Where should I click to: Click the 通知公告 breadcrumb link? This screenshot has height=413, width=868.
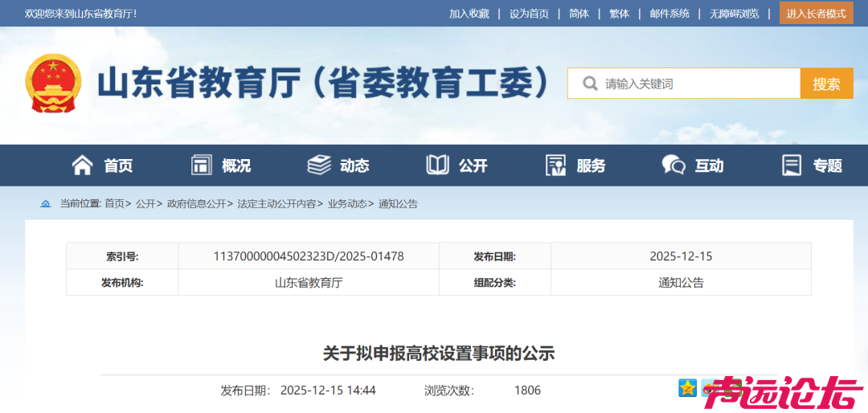pyautogui.click(x=398, y=204)
